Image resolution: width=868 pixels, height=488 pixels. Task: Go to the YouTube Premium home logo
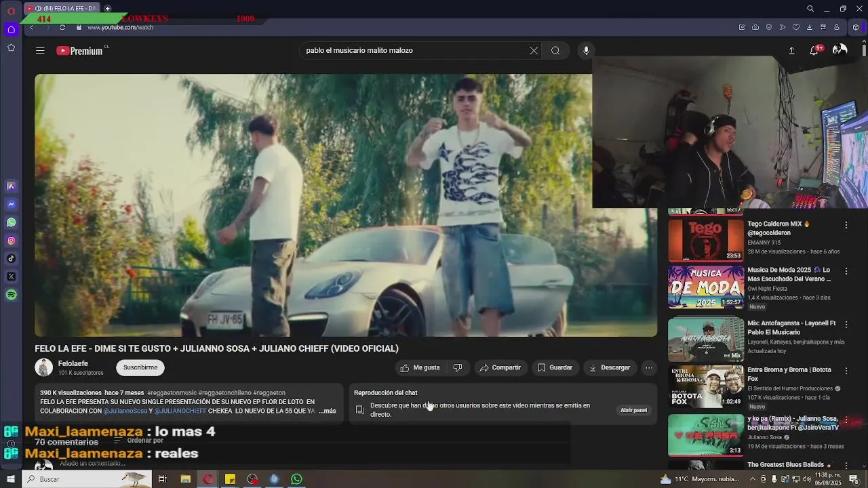tap(80, 50)
